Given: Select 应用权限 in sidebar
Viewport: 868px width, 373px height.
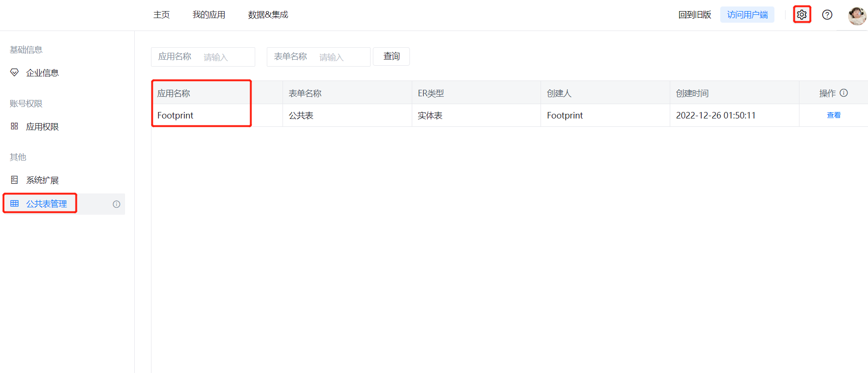Looking at the screenshot, I should tap(42, 127).
